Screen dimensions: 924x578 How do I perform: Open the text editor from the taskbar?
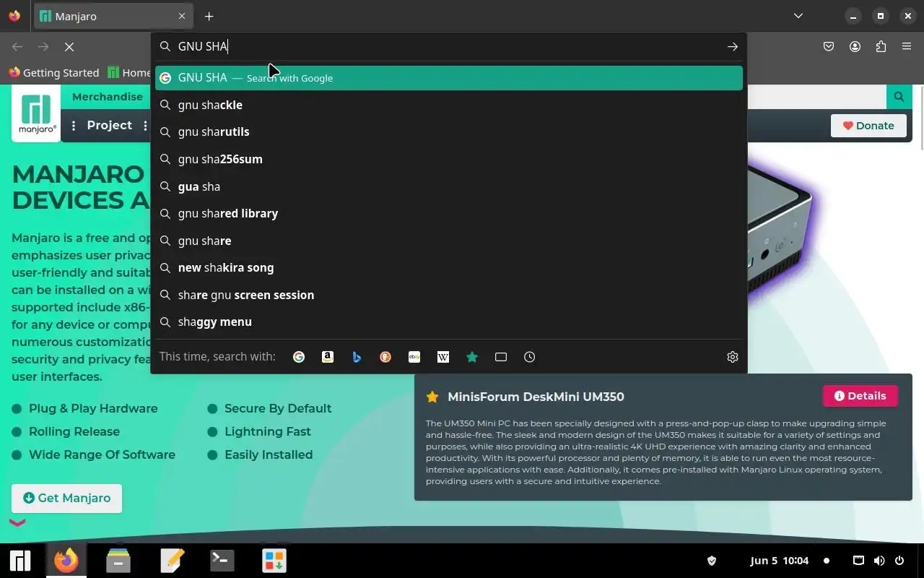172,561
